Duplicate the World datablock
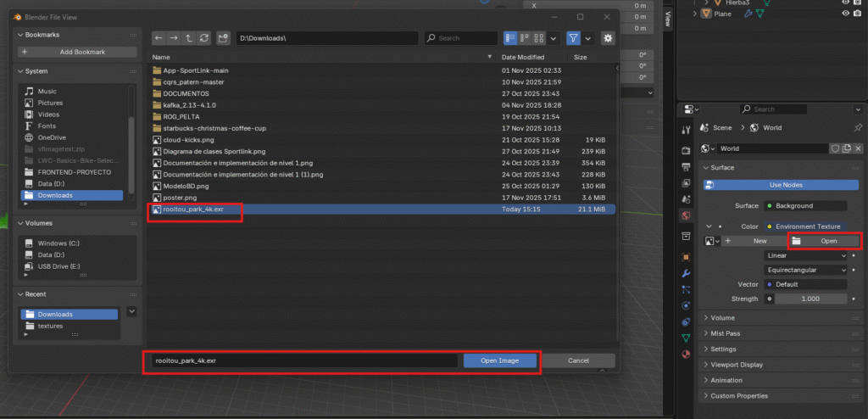The image size is (868, 419). (847, 148)
